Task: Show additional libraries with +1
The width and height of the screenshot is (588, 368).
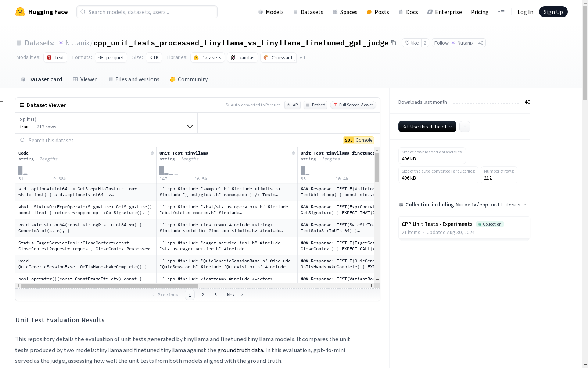Action: [x=302, y=57]
